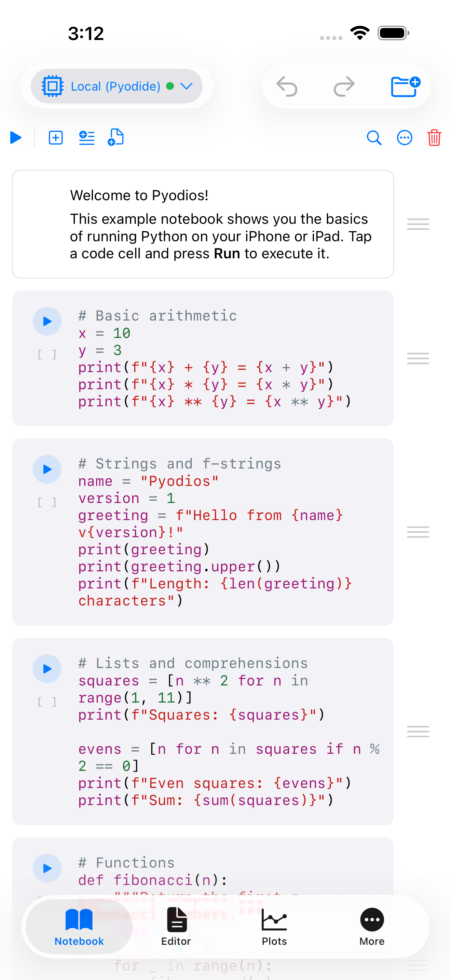451x980 pixels.
Task: Tap the Lists cell execution count brackets
Action: coord(47,702)
